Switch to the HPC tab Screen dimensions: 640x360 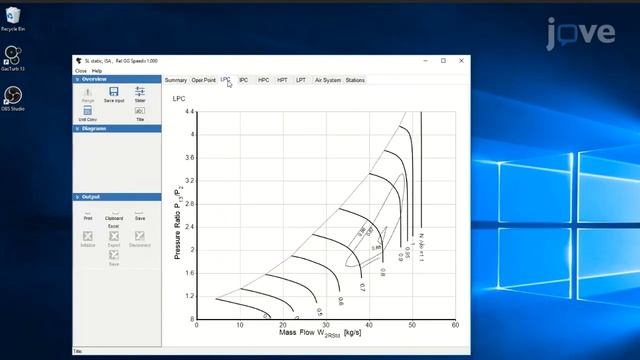click(x=264, y=80)
